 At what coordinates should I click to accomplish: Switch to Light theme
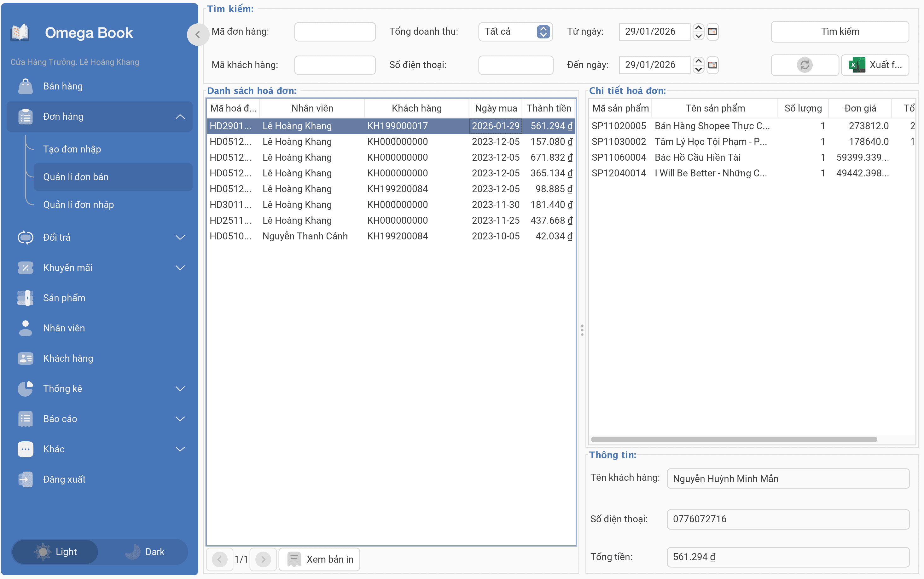55,552
